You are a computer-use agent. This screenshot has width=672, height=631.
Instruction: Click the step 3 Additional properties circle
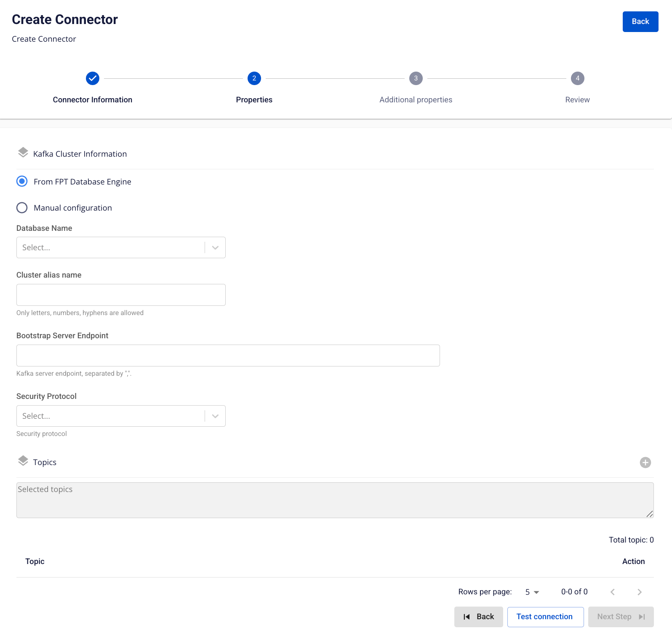point(416,78)
